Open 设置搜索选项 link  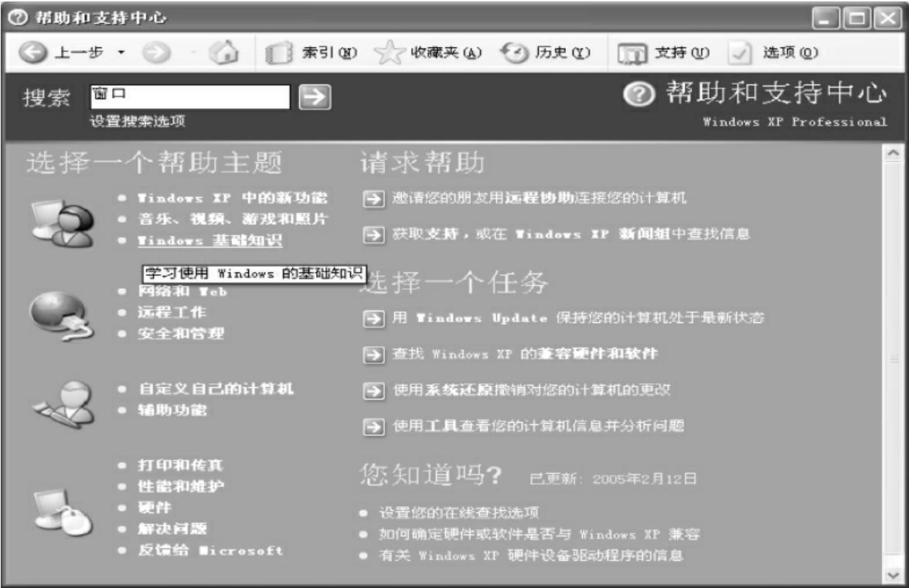point(138,121)
